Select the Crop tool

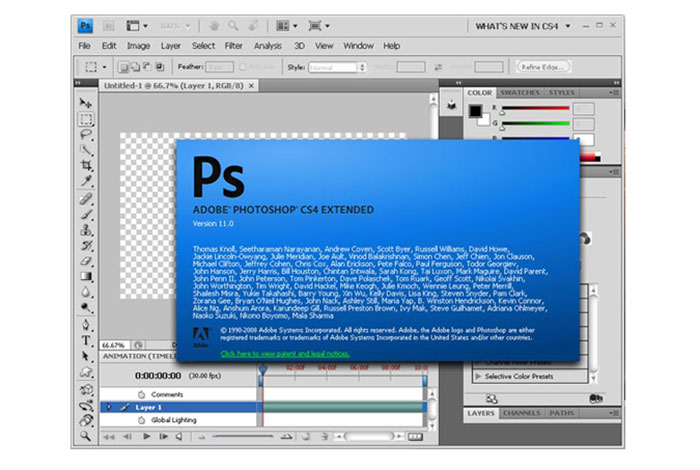86,165
